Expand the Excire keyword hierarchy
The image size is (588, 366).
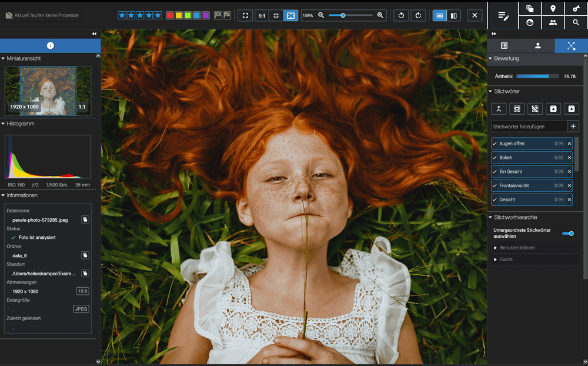pos(495,259)
